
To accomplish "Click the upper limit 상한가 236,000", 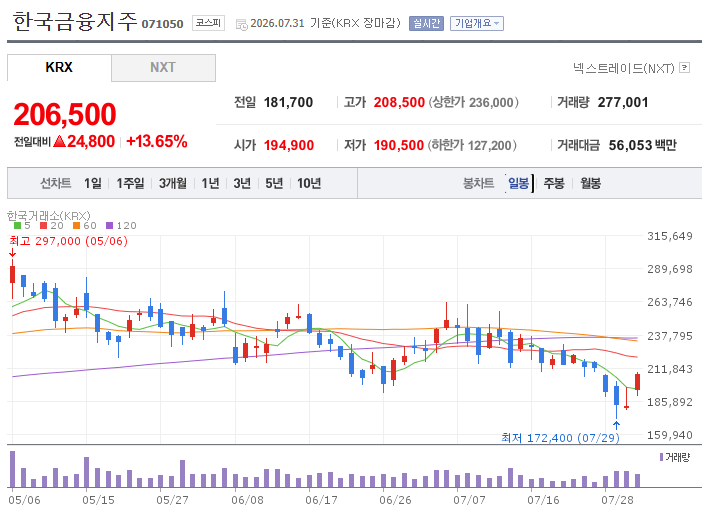I will pyautogui.click(x=474, y=102).
